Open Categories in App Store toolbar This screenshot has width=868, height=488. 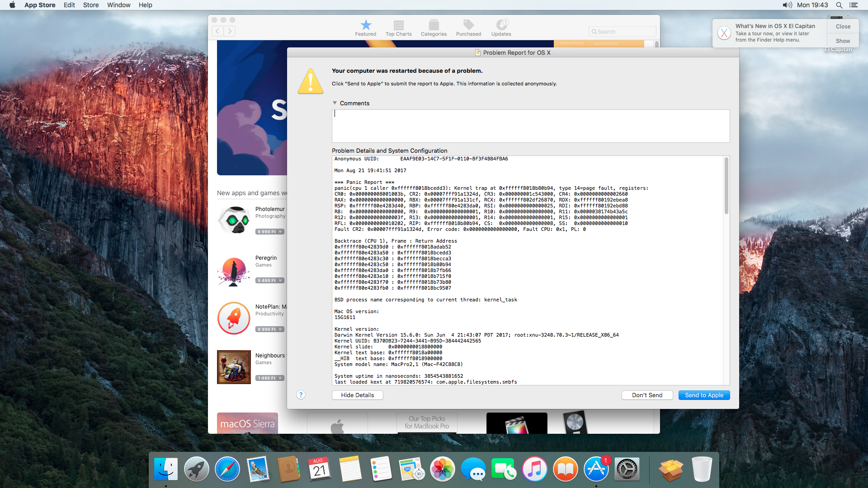click(434, 28)
